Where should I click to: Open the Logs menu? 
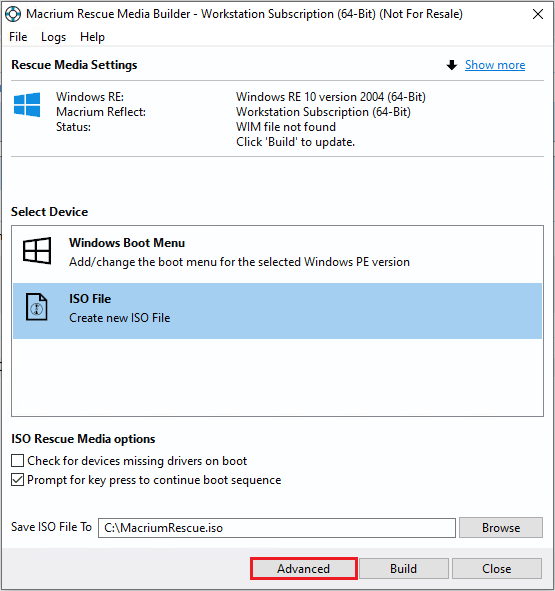(54, 37)
